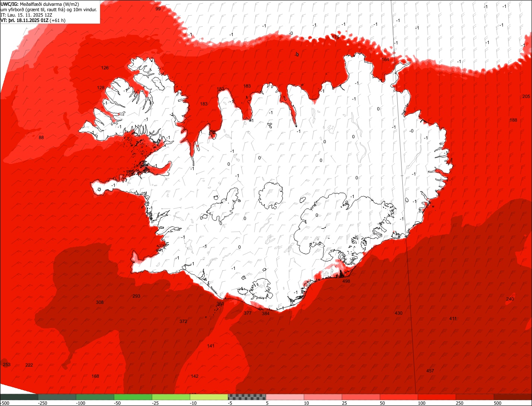Click the map value 372
532x406 pixels.
pyautogui.click(x=183, y=321)
